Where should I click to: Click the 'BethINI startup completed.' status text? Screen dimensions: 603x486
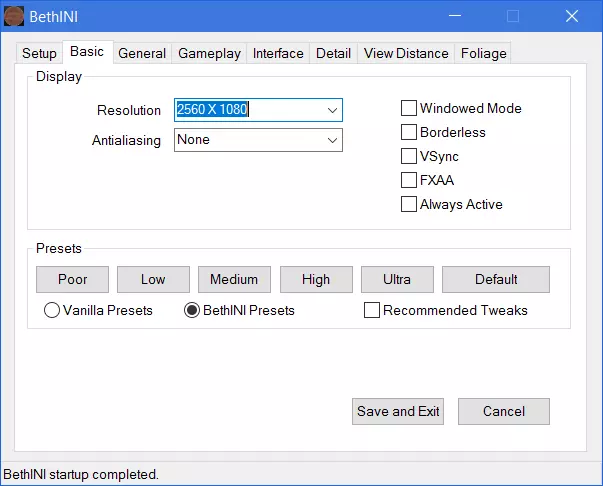click(81, 474)
